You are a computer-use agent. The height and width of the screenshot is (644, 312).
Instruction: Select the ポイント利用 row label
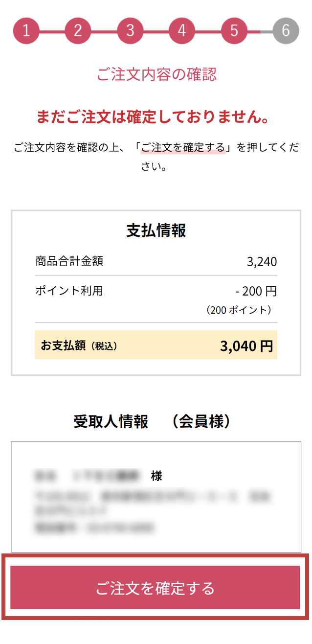click(69, 291)
